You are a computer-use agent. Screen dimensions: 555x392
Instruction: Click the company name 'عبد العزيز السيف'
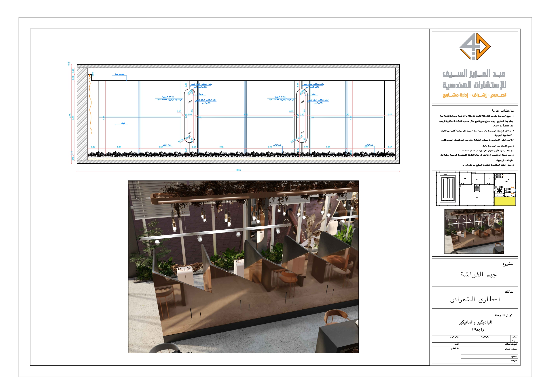(474, 74)
